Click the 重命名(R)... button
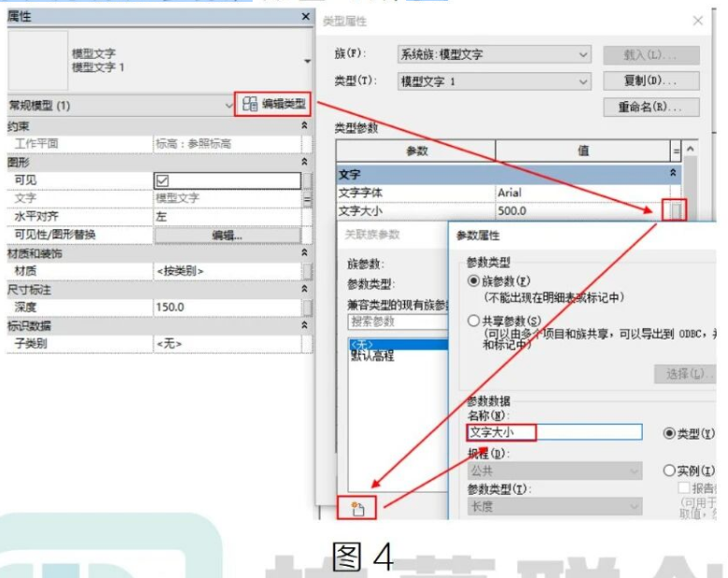The width and height of the screenshot is (728, 578). 651,108
